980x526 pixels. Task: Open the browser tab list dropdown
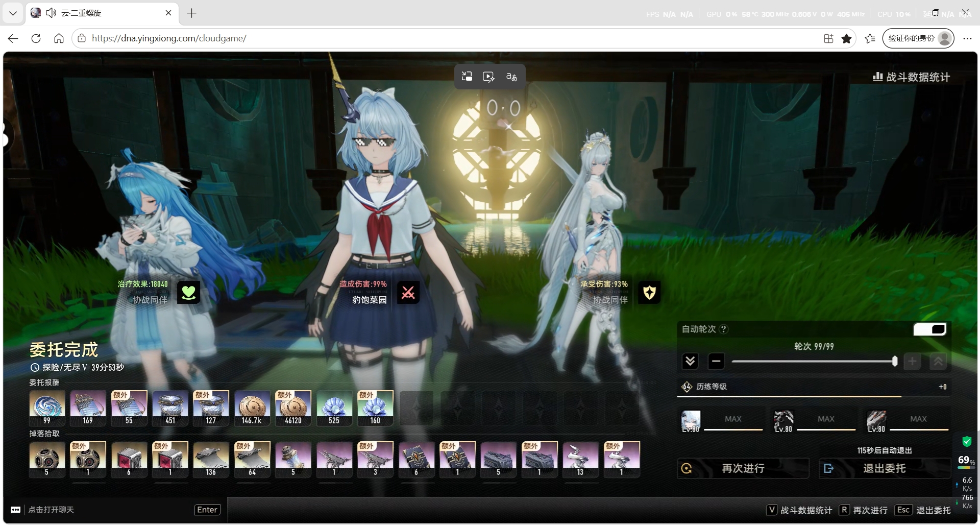coord(13,13)
